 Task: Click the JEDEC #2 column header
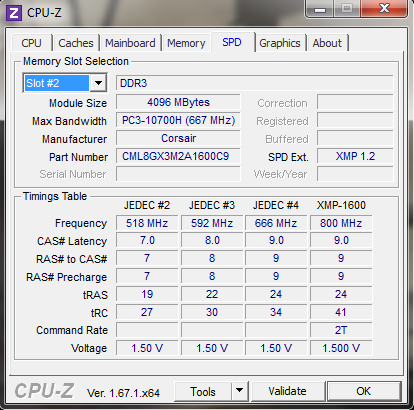tap(147, 205)
